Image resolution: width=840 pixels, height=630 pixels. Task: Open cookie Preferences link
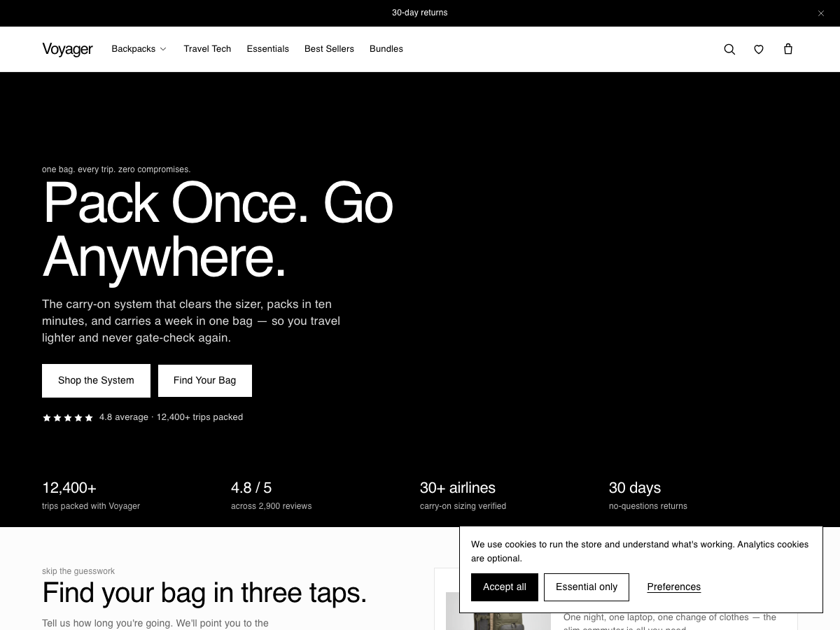click(674, 587)
